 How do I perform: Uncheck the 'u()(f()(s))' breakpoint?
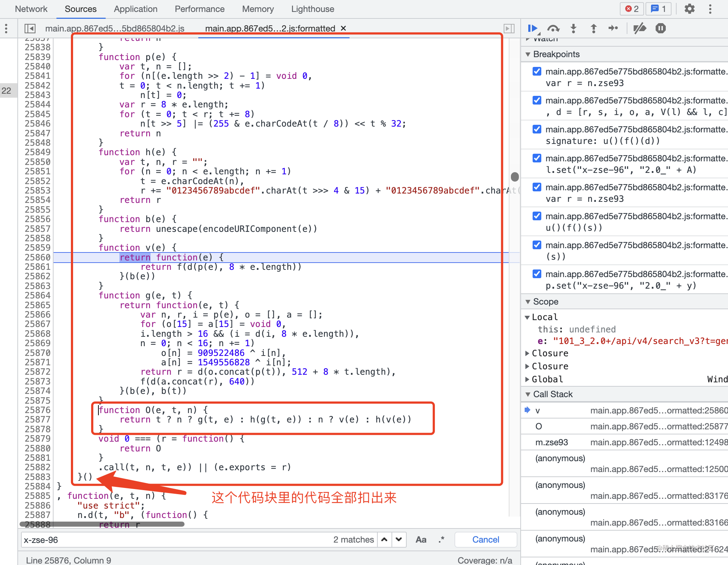pyautogui.click(x=537, y=216)
